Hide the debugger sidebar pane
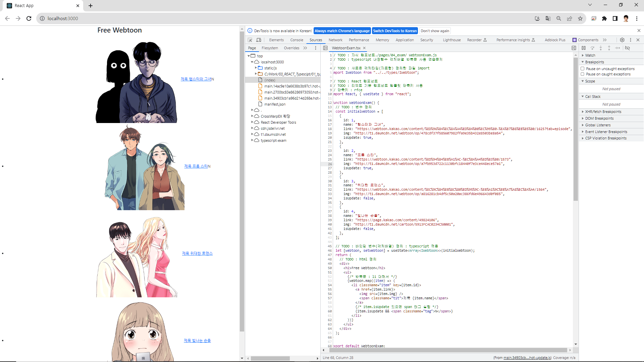The image size is (644, 362). 574,48
